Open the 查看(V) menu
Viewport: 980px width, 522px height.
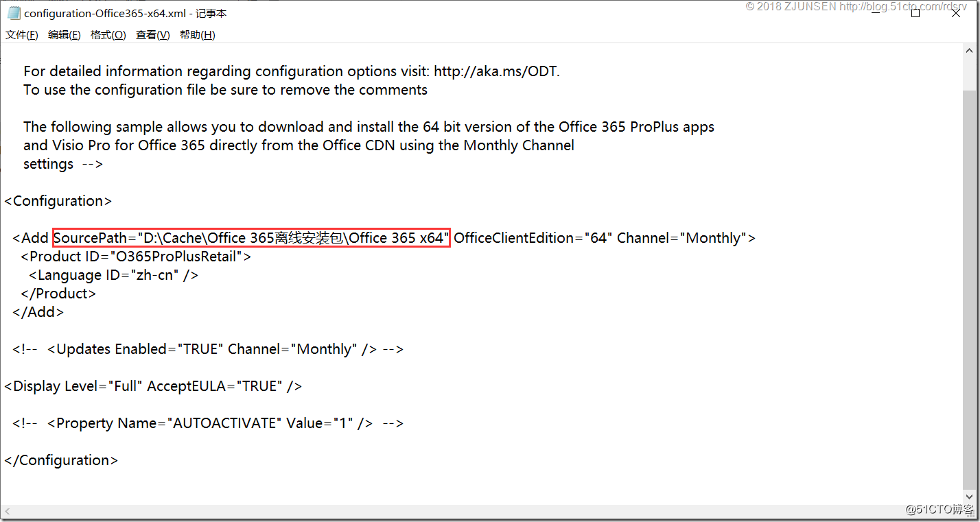153,35
